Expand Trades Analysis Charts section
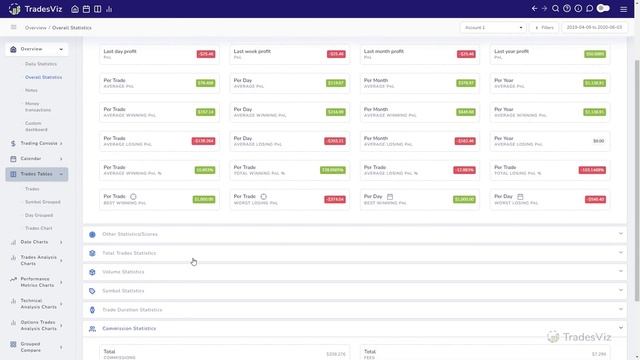The width and height of the screenshot is (640, 360). coord(37,260)
